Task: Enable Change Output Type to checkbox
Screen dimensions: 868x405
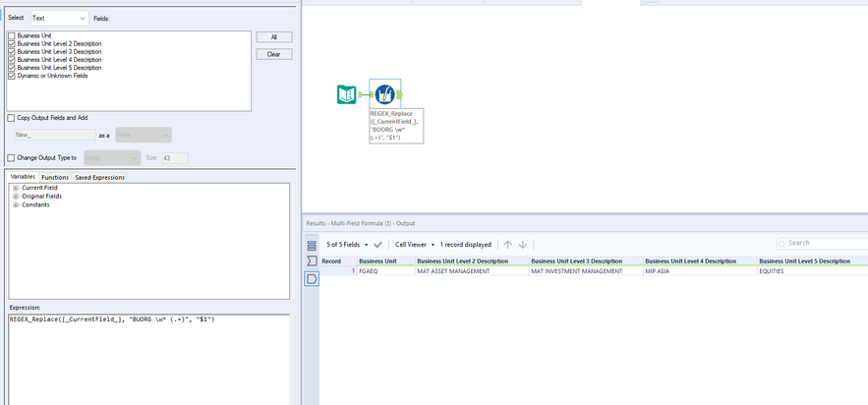Action: (x=11, y=158)
